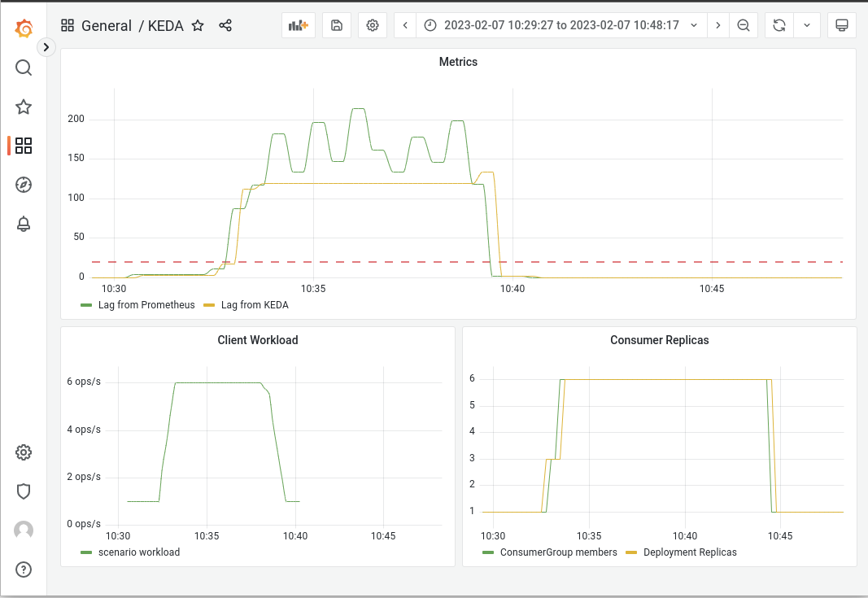This screenshot has width=868, height=598.
Task: Toggle ConsumerGroup members series
Action: pyautogui.click(x=559, y=552)
